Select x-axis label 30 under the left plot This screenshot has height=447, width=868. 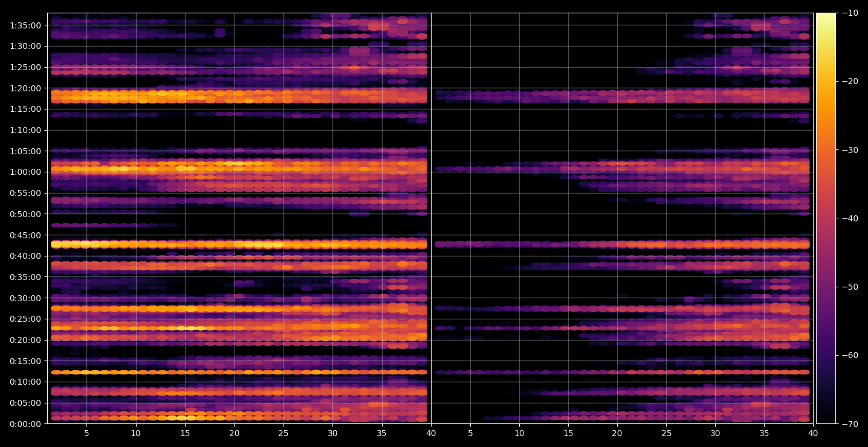pos(332,433)
